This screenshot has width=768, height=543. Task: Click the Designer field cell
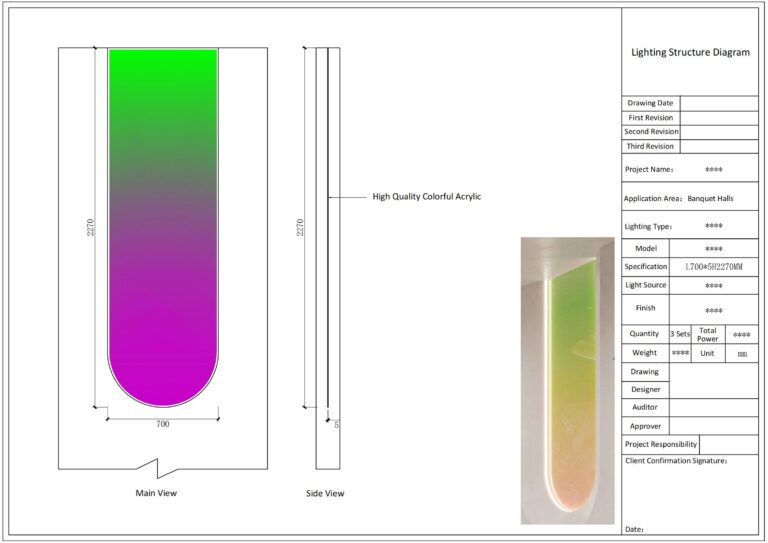click(713, 389)
